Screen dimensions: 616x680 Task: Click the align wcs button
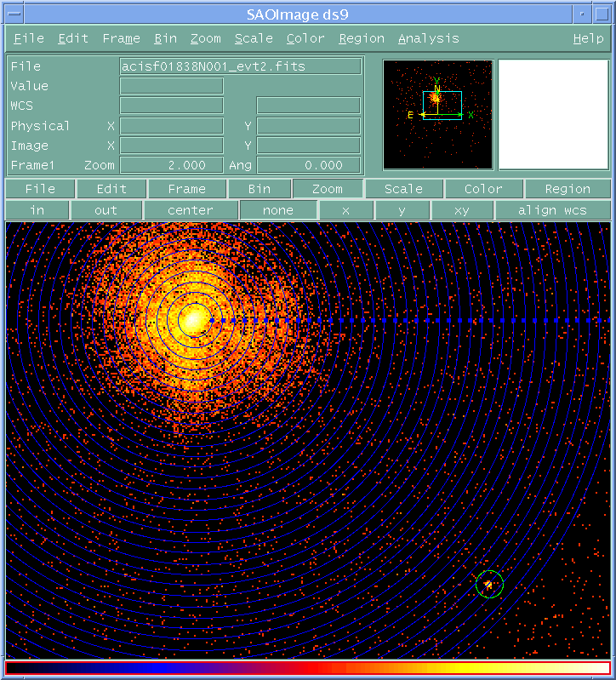[x=552, y=210]
